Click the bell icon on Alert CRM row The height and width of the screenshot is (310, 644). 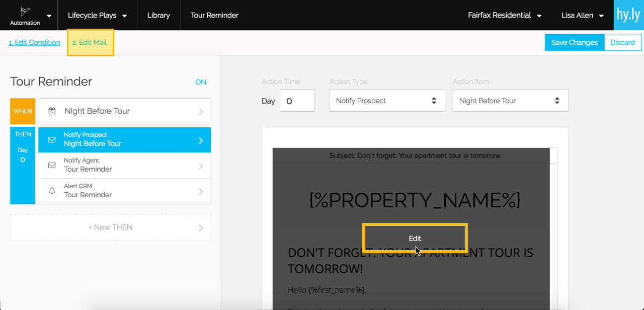point(52,191)
